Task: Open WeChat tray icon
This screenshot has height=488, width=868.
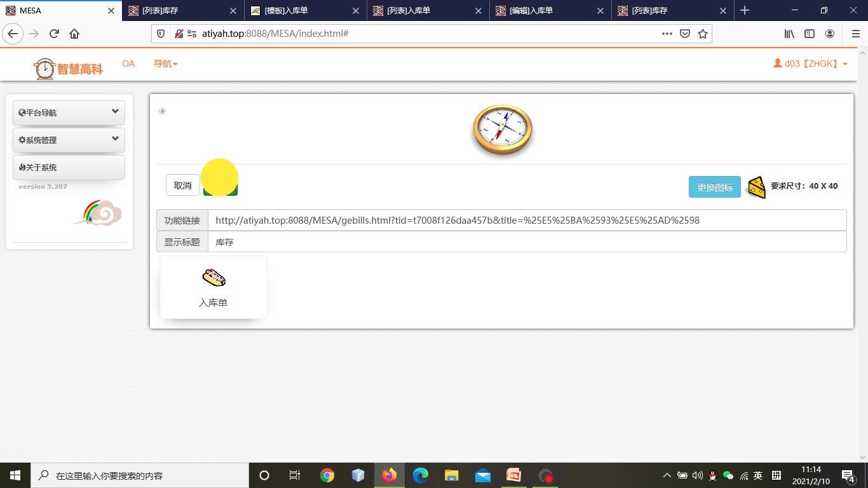Action: click(x=728, y=475)
